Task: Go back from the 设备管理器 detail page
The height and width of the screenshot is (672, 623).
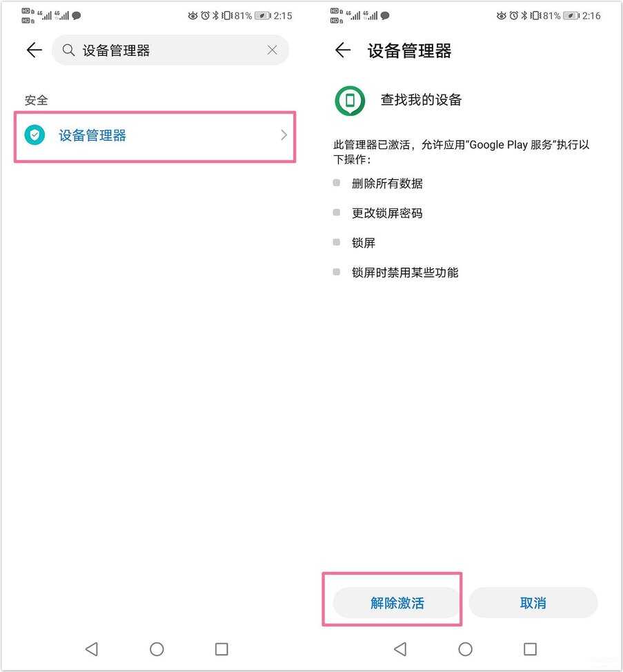Action: [x=343, y=50]
